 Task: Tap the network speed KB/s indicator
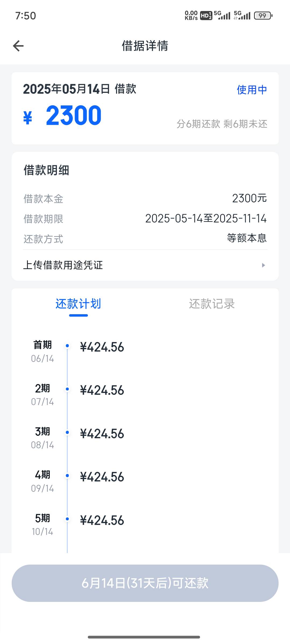pyautogui.click(x=191, y=16)
